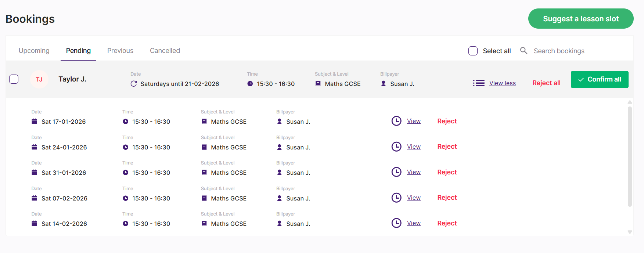The image size is (644, 253).
Task: Click Suggest a lesson slot
Action: (580, 19)
